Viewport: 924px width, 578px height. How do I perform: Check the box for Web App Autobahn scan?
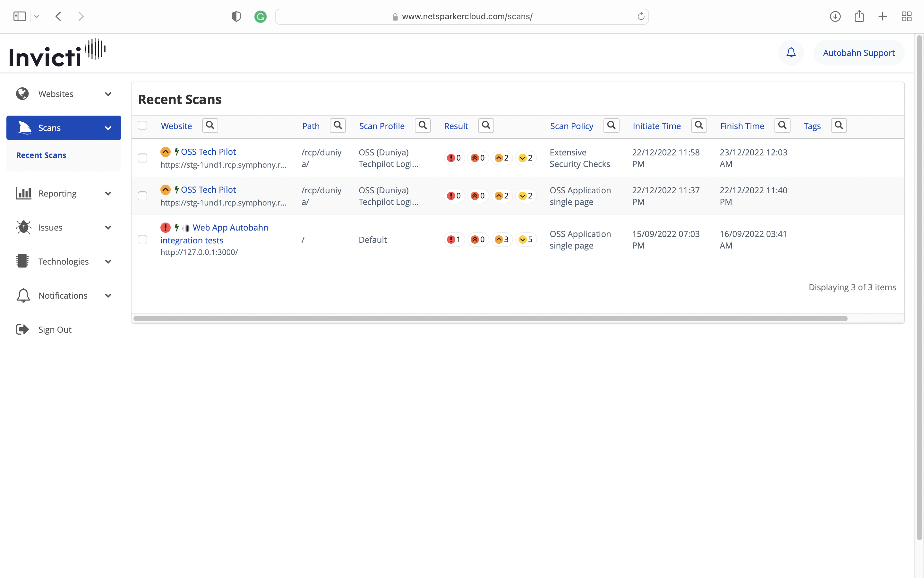tap(142, 239)
